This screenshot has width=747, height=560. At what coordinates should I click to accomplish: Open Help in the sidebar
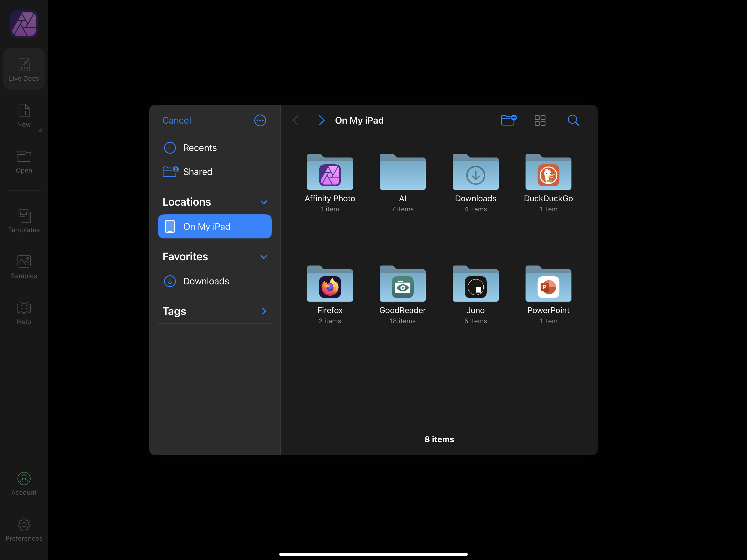point(24,313)
